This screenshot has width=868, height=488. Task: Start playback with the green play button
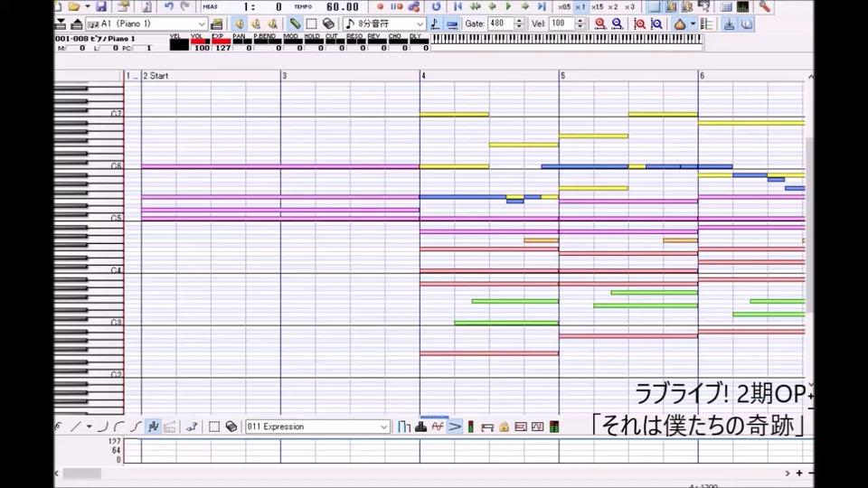508,6
